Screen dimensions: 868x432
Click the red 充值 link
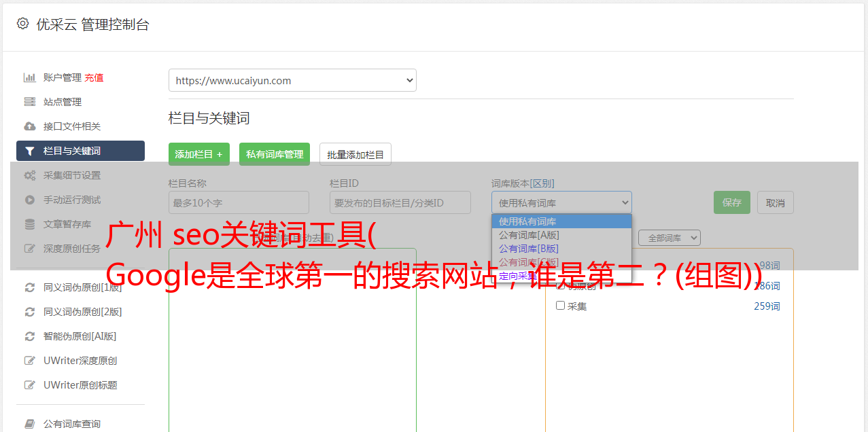point(94,77)
